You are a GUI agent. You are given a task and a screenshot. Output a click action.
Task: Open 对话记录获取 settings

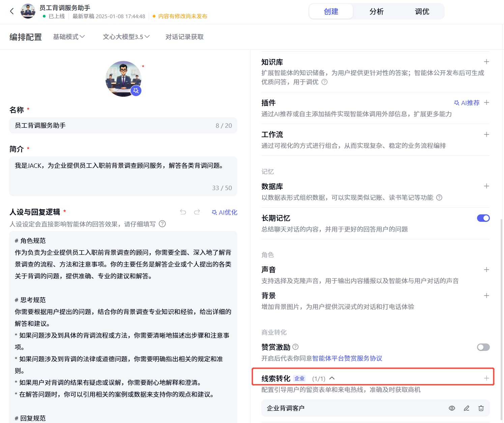pos(184,37)
